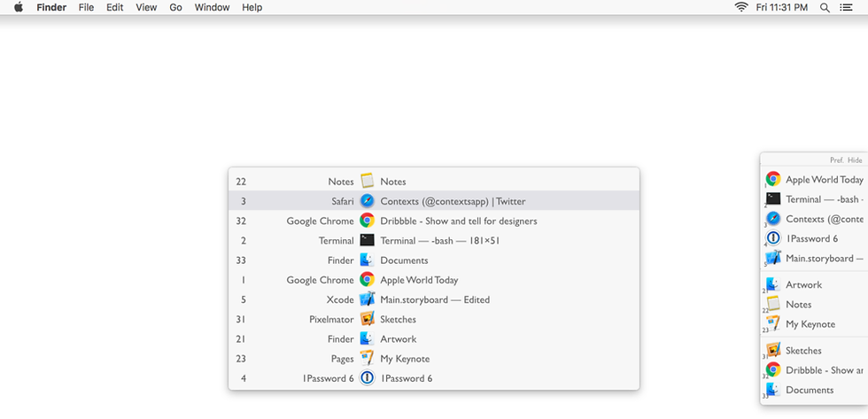Open the Help menu
The image size is (868, 419).
252,7
